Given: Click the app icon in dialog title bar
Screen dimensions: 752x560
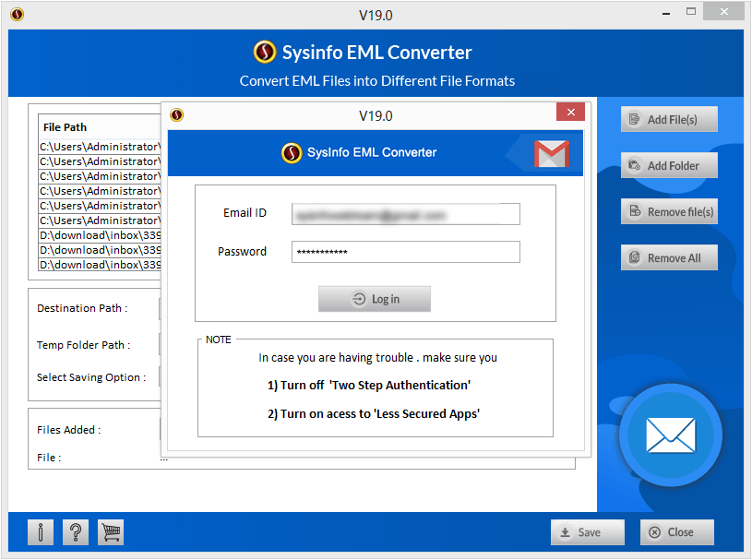Looking at the screenshot, I should [177, 115].
